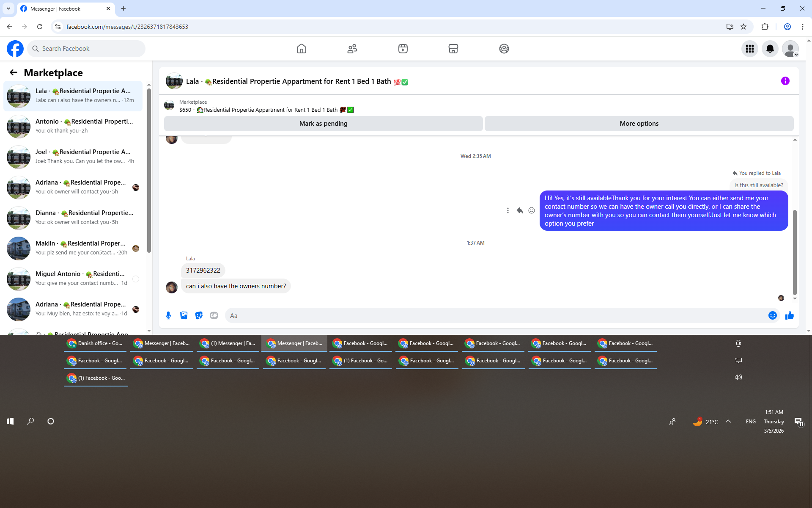Open the $650 Marketplace listing link
The width and height of the screenshot is (812, 508).
point(266,110)
